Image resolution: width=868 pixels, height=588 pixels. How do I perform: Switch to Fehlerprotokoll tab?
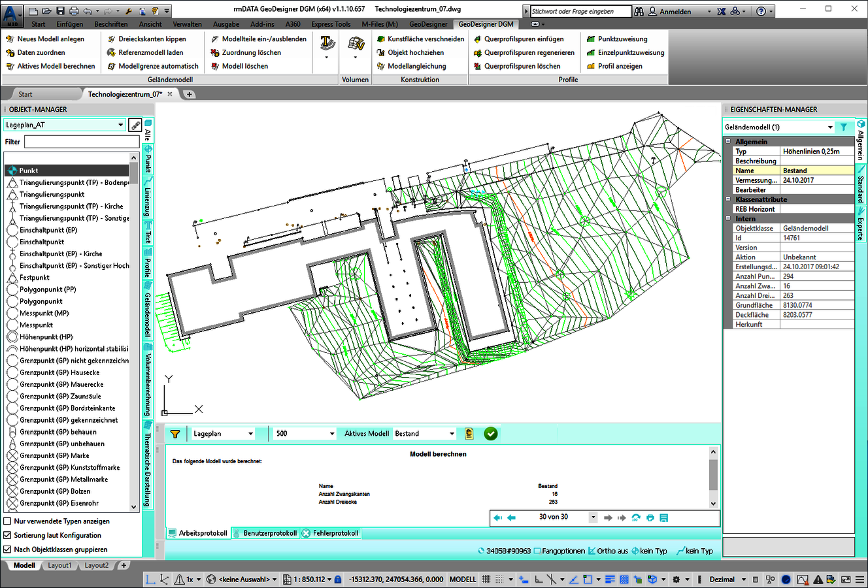pyautogui.click(x=331, y=534)
